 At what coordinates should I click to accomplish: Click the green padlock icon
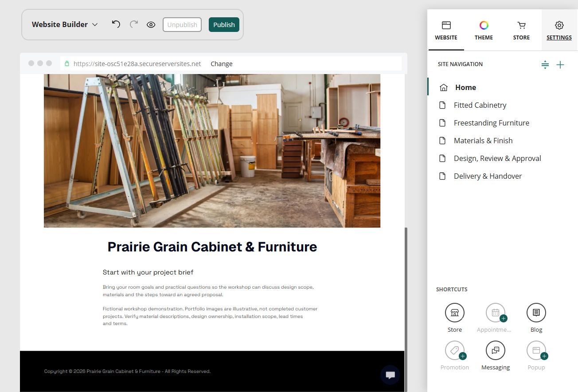pos(67,63)
